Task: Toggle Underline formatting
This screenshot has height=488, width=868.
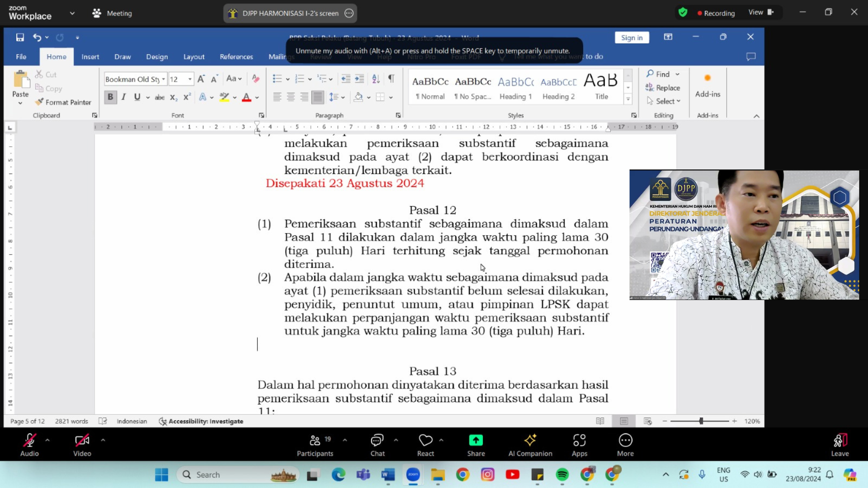Action: 137,97
